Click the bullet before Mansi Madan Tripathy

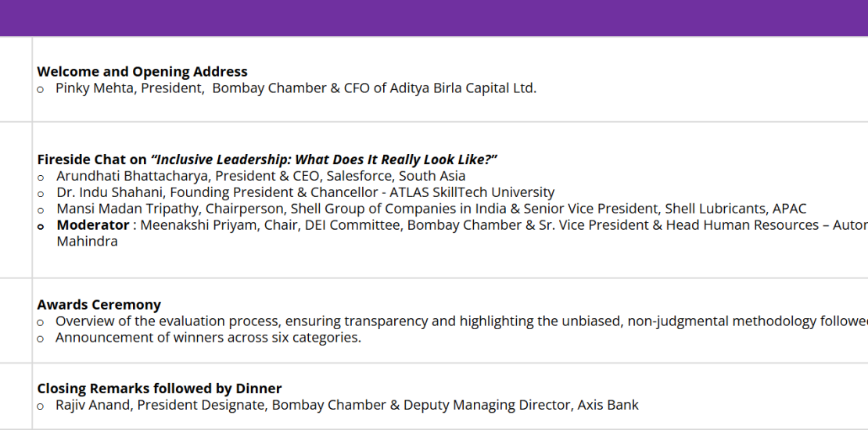[41, 210]
